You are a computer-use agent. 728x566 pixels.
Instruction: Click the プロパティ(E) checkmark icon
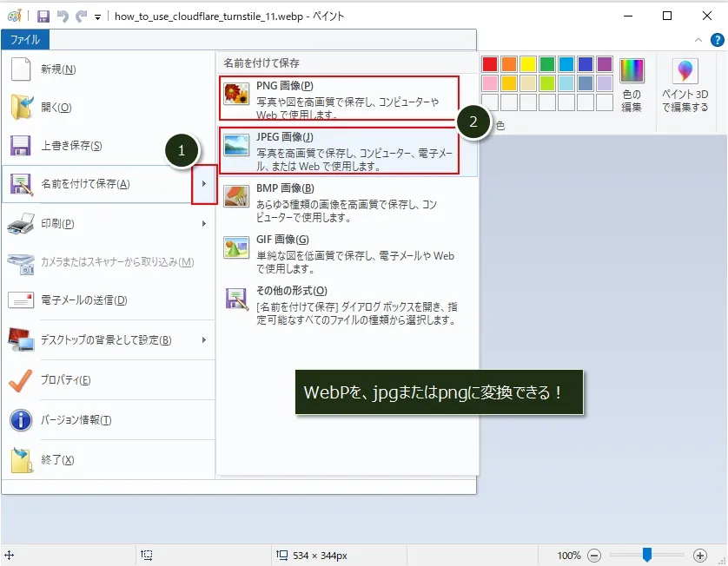pyautogui.click(x=21, y=380)
